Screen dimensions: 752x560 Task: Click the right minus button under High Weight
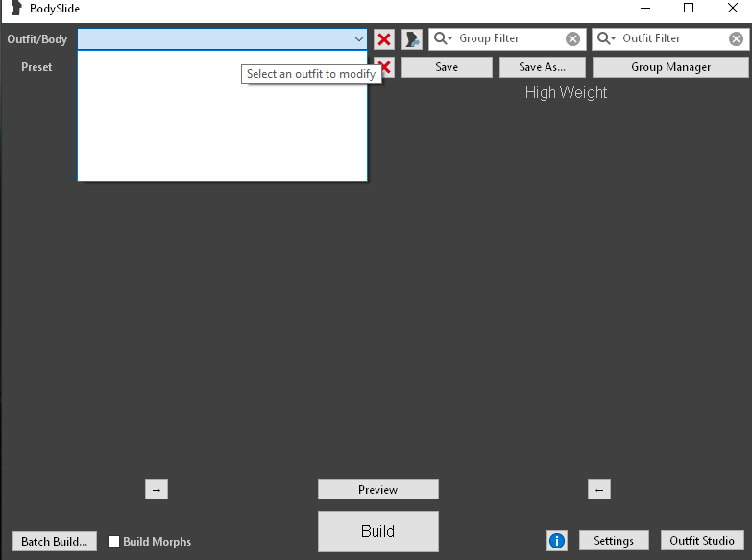pyautogui.click(x=599, y=490)
